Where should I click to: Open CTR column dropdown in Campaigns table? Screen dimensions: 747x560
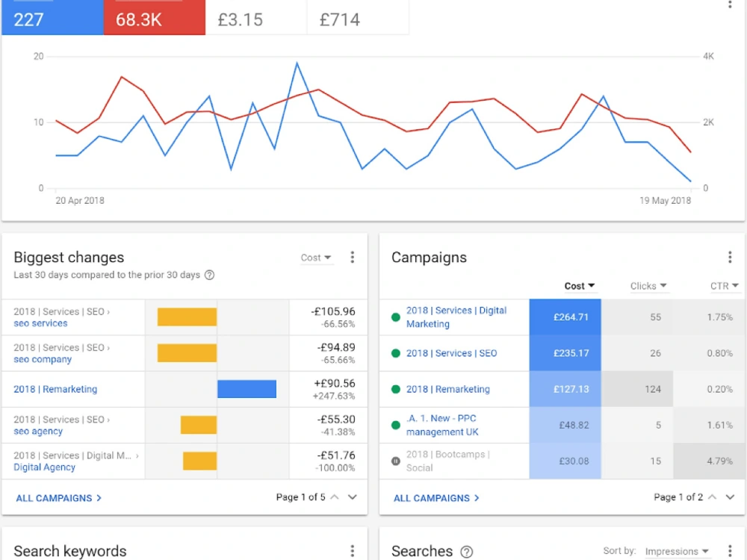tap(724, 286)
